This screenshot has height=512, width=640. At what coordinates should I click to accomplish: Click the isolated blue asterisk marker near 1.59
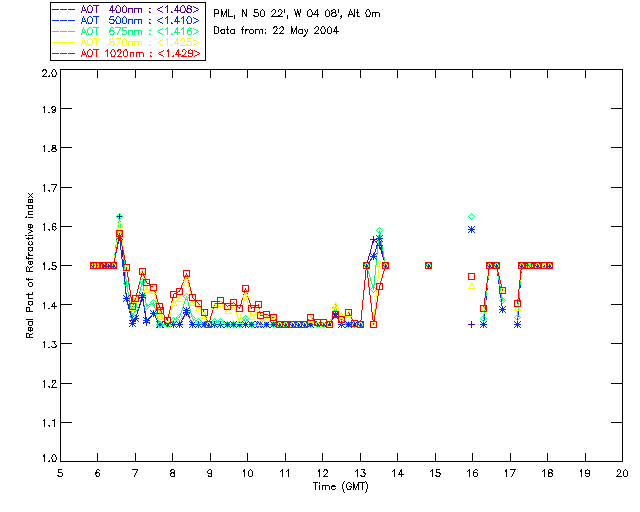click(471, 230)
